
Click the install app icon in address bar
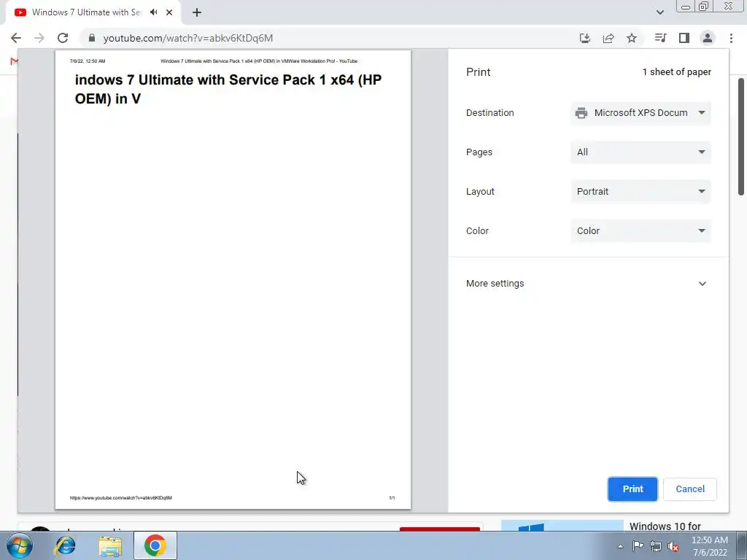click(585, 38)
